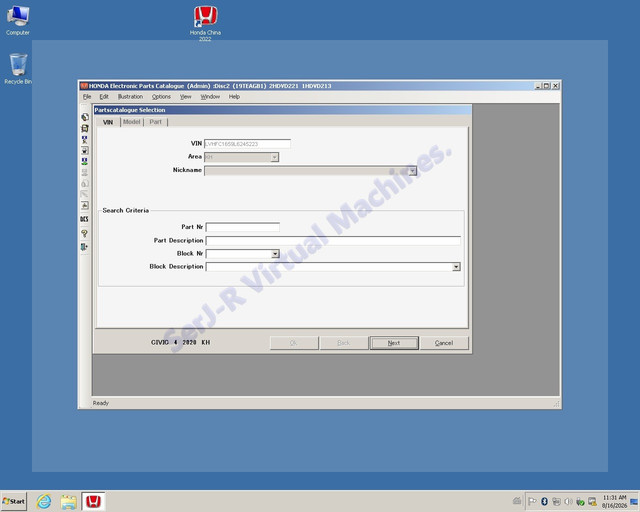Switch to the Part tab
This screenshot has width=640, height=512.
156,122
